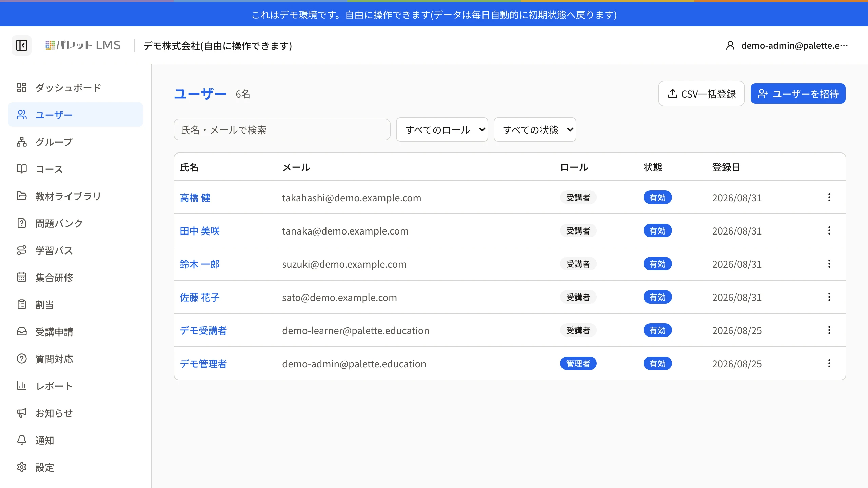Screen dimensions: 868x488
Task: Click the 学習パス route icon
Action: (x=22, y=250)
